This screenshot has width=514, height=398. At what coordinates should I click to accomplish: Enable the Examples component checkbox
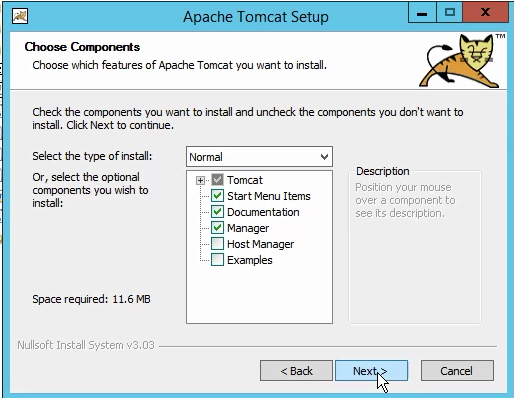click(x=217, y=260)
